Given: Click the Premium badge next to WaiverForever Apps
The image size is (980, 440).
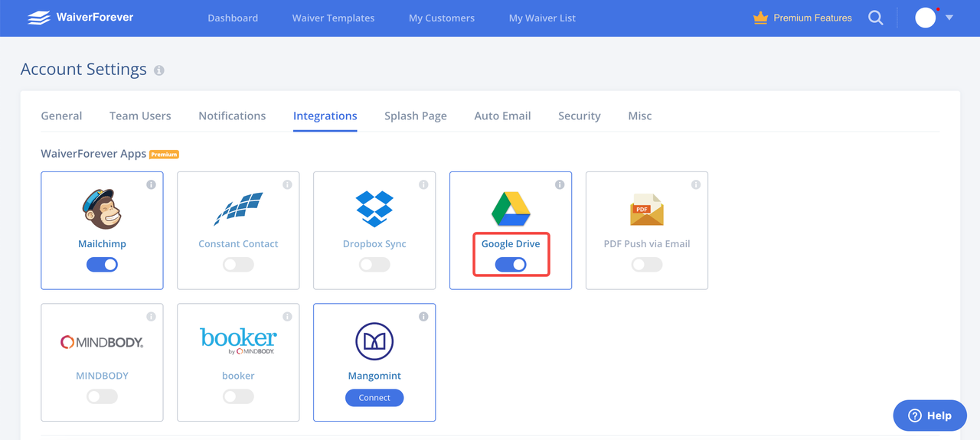Looking at the screenshot, I should point(164,154).
